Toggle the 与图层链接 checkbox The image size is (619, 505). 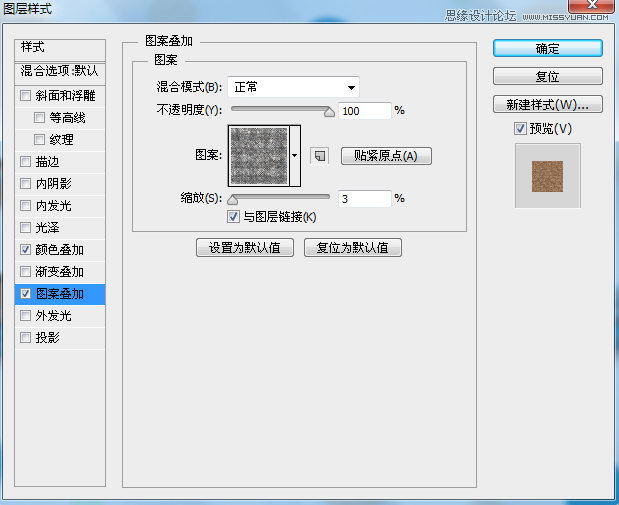pyautogui.click(x=233, y=217)
